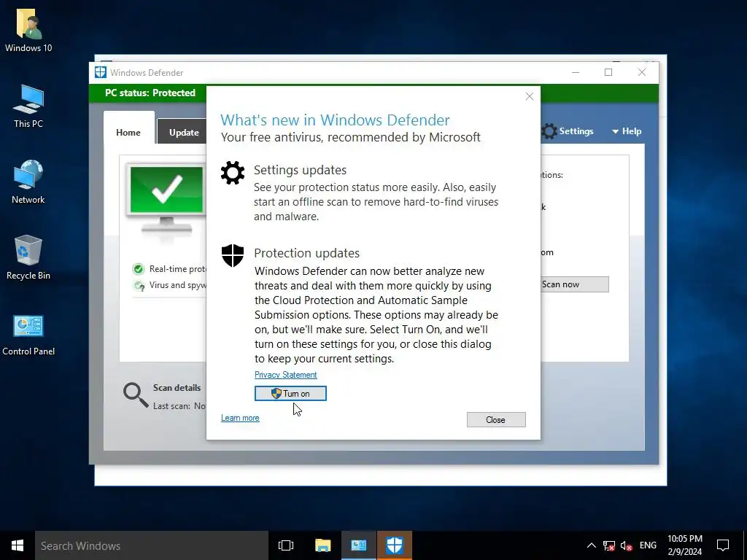Click the muted volume tray icon

[627, 545]
